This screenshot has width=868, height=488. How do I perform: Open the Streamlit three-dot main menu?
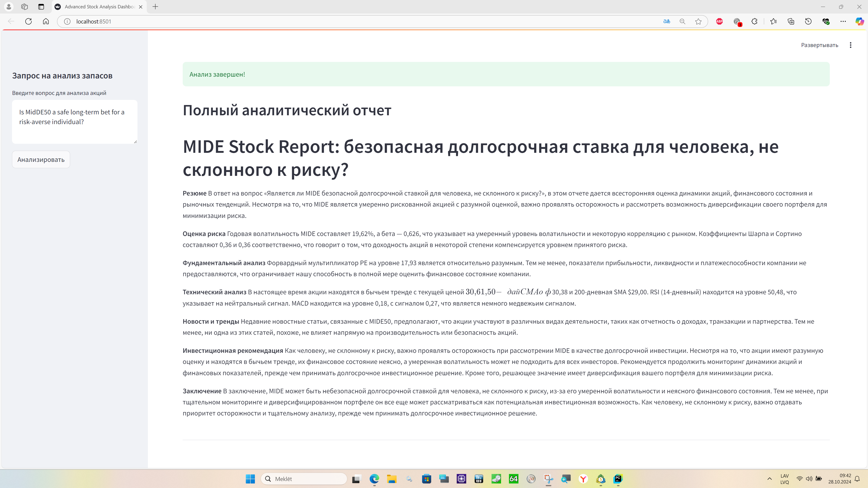tap(851, 45)
